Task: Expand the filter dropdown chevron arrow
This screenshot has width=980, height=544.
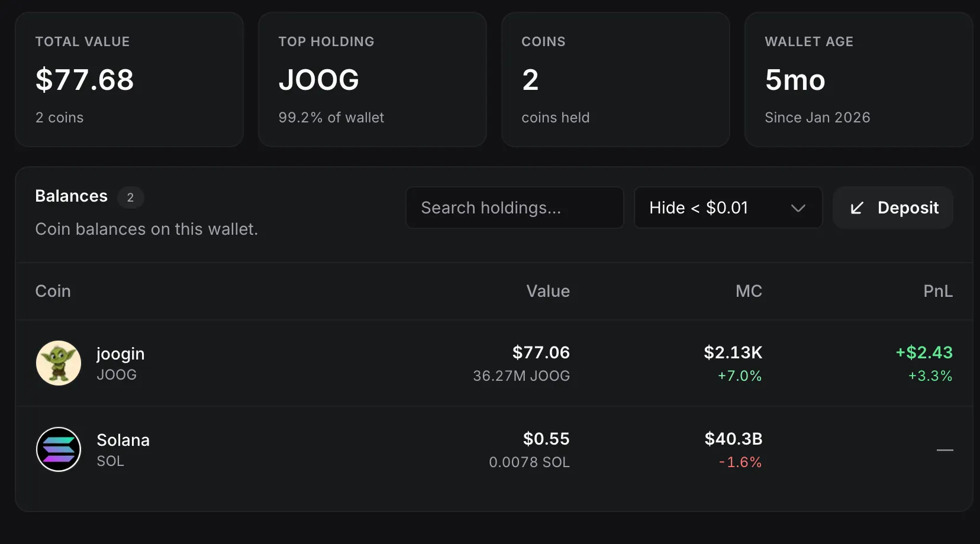Action: click(798, 208)
